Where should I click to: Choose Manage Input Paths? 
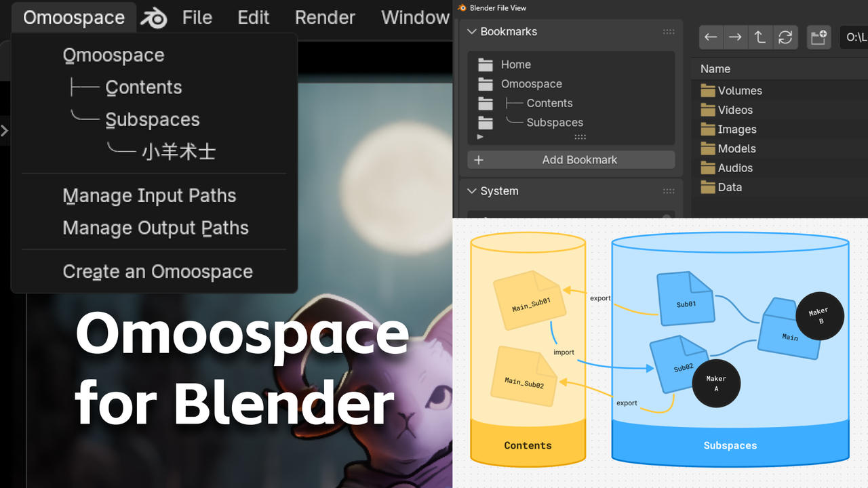pos(149,196)
